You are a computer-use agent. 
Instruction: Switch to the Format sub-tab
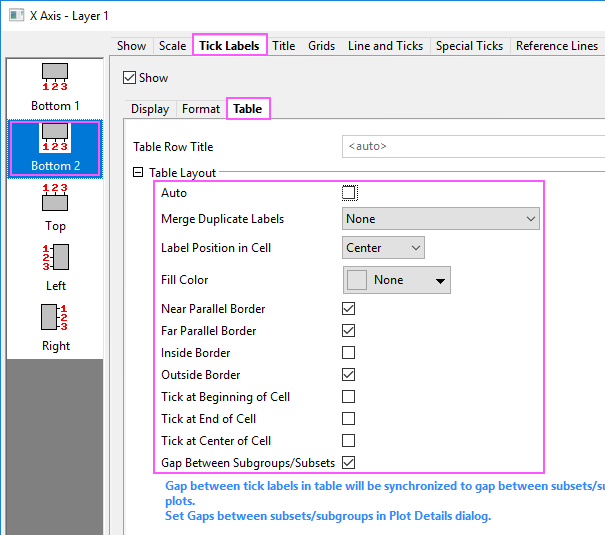coord(201,109)
